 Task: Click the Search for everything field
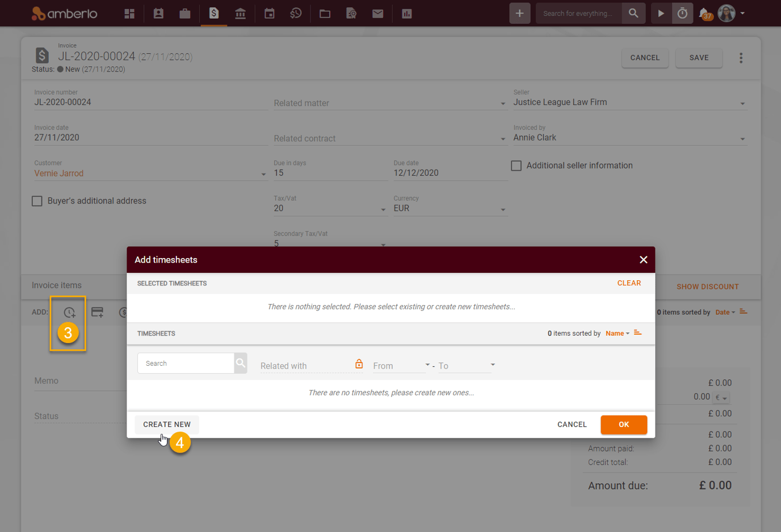click(x=579, y=12)
